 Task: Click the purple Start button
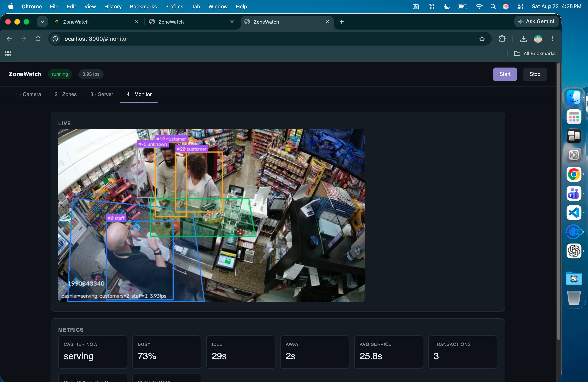tap(505, 74)
